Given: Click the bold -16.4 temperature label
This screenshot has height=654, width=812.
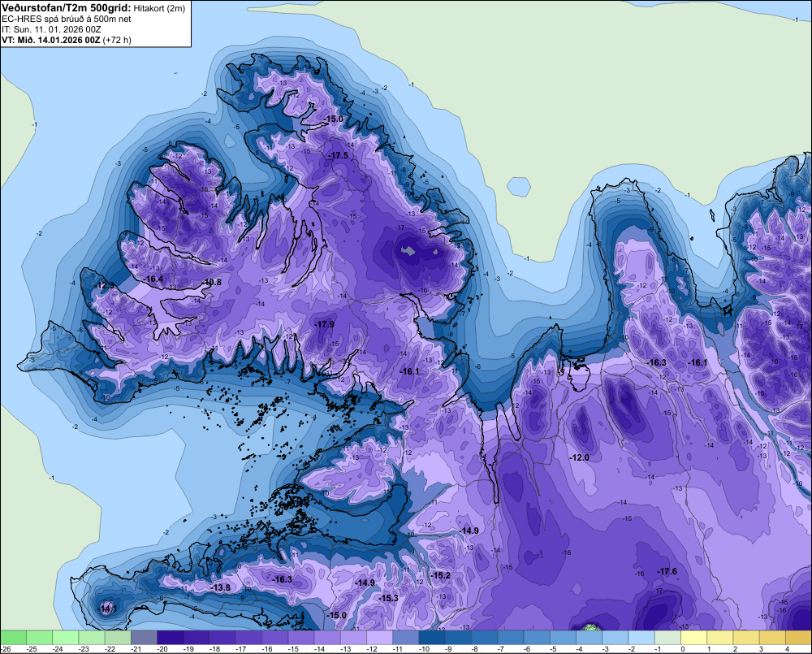Looking at the screenshot, I should (x=153, y=279).
